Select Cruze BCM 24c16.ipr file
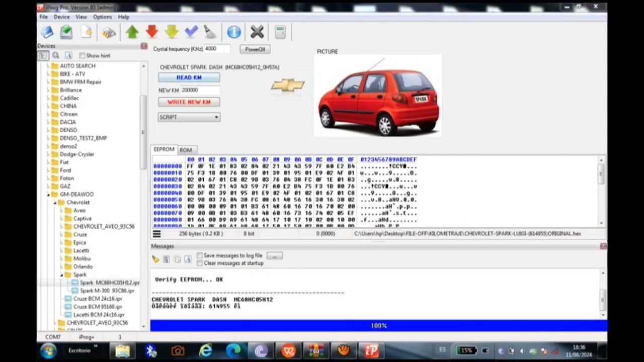This screenshot has width=644, height=362. 94,299
